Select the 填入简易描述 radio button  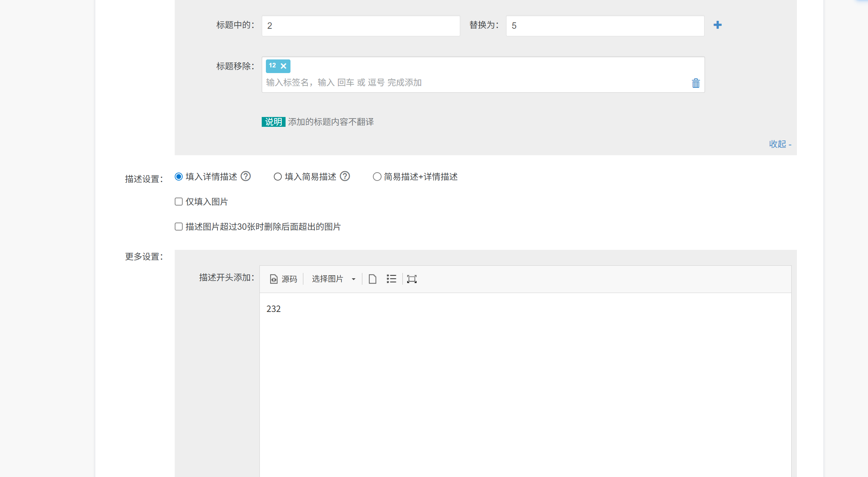click(x=278, y=177)
